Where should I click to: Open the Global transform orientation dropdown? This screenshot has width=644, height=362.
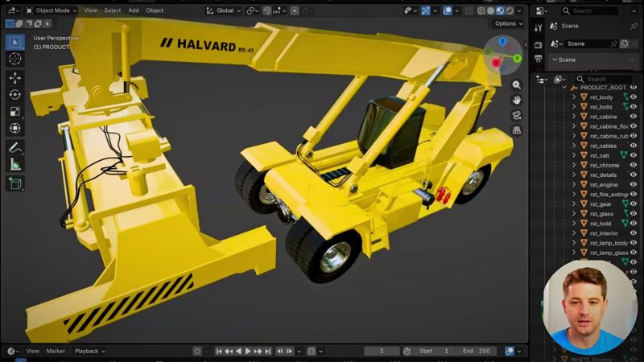coord(224,10)
